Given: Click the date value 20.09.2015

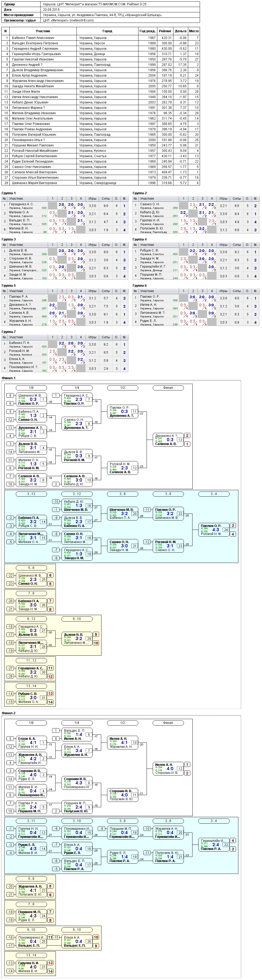Looking at the screenshot, I should [51, 9].
